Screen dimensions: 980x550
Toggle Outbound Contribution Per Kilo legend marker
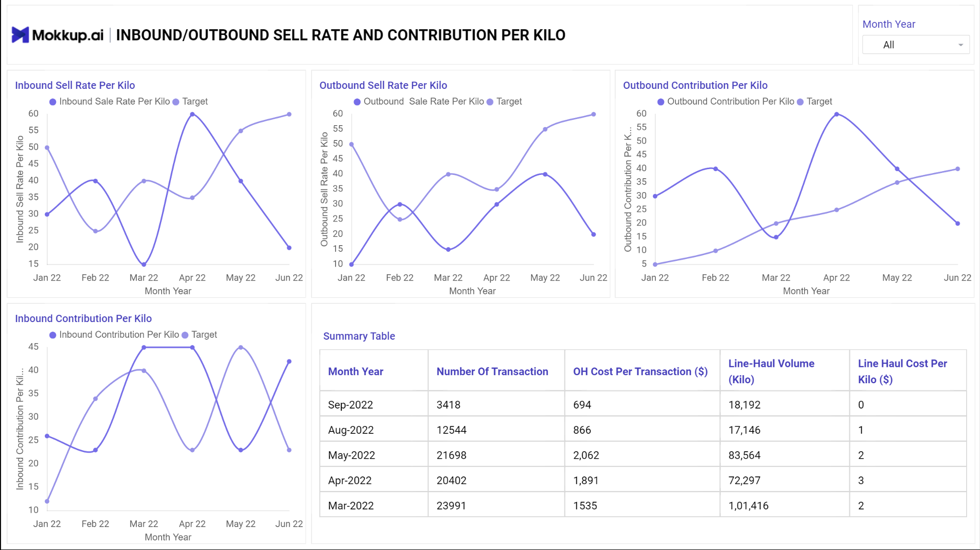661,102
